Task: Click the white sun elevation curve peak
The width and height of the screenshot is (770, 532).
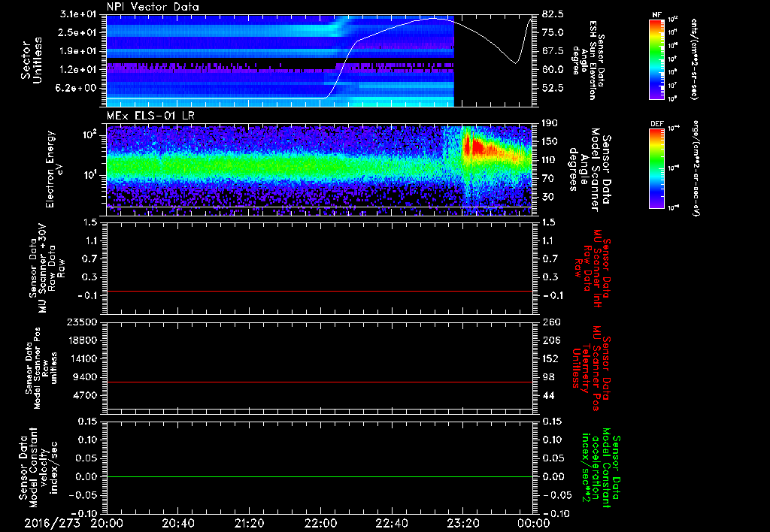Action: [434, 18]
